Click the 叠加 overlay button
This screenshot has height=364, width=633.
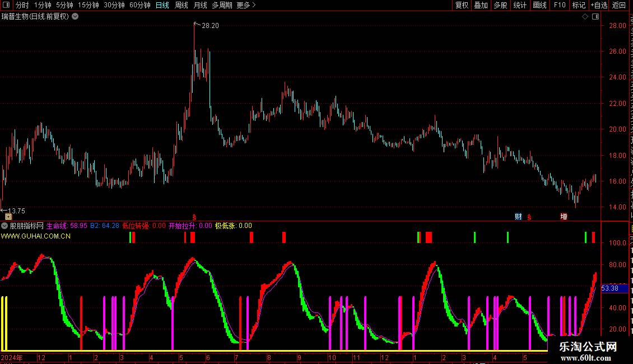pos(481,5)
